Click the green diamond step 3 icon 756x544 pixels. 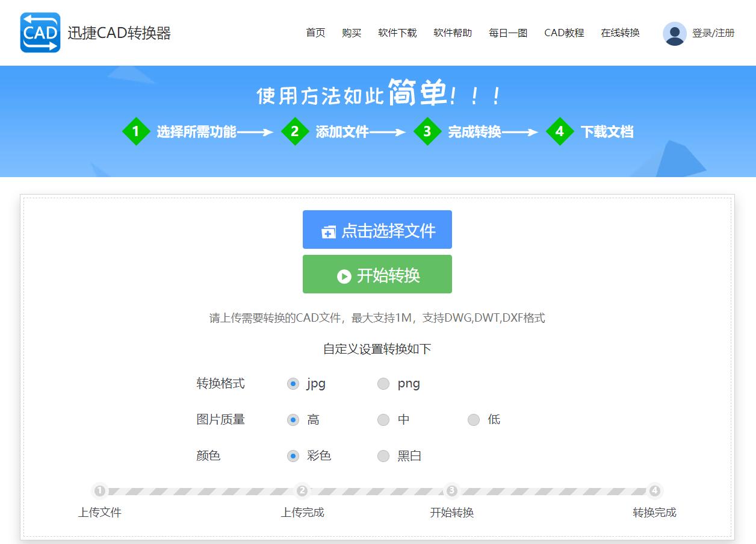(x=428, y=131)
